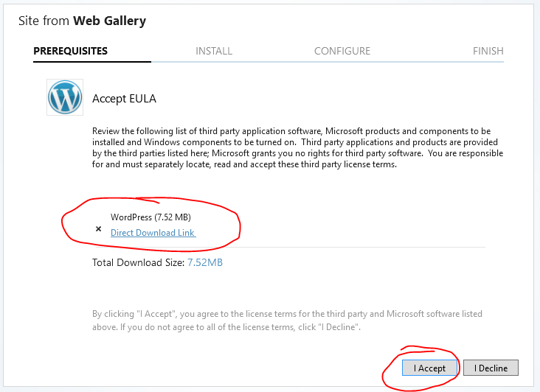Image resolution: width=540 pixels, height=392 pixels.
Task: Click the grey license terms disclaimer text
Action: point(287,320)
